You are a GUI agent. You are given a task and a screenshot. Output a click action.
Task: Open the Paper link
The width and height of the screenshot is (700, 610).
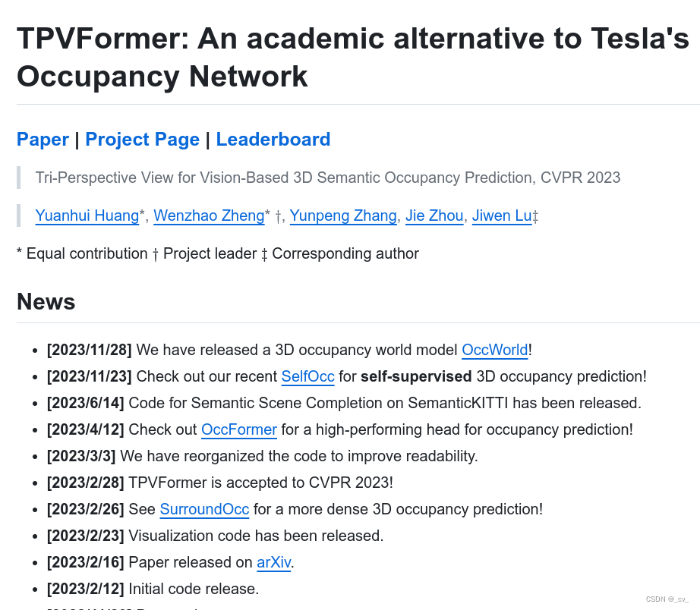coord(43,140)
